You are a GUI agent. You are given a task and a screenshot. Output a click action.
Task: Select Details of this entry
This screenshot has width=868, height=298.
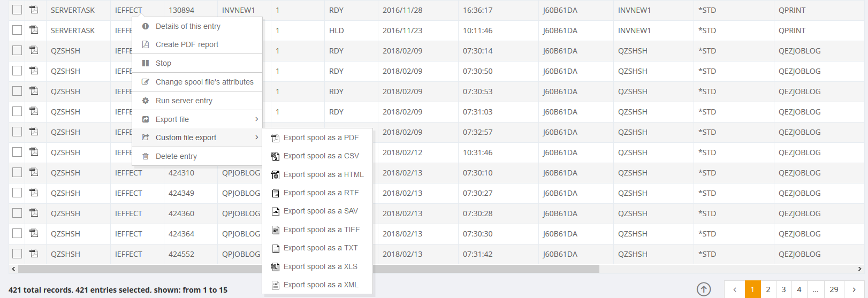pyautogui.click(x=188, y=26)
